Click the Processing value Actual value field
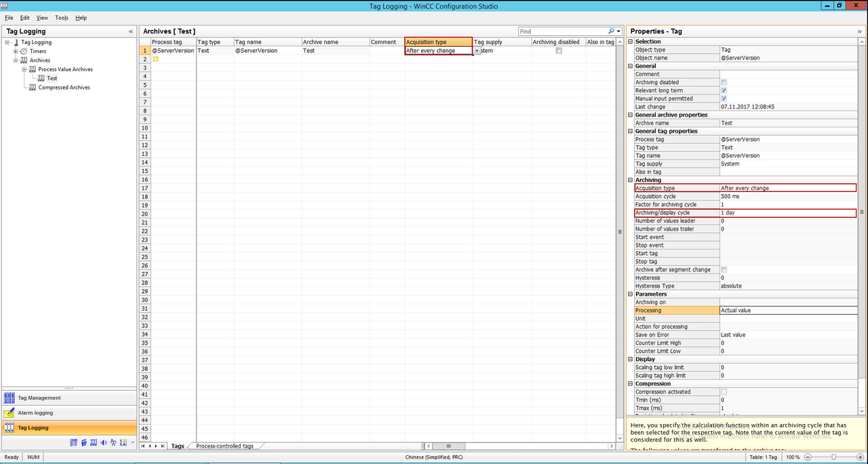 pyautogui.click(x=789, y=310)
